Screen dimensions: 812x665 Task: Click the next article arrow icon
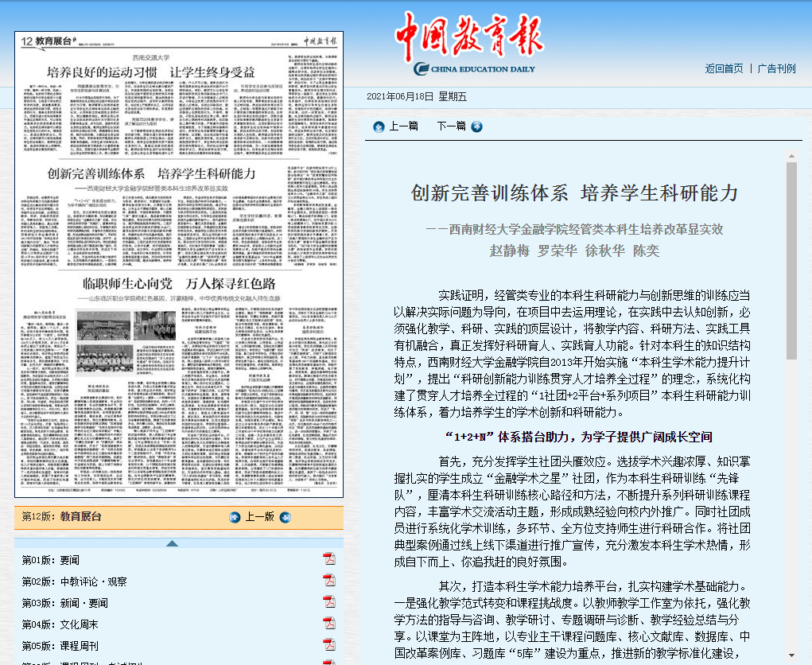(x=476, y=126)
